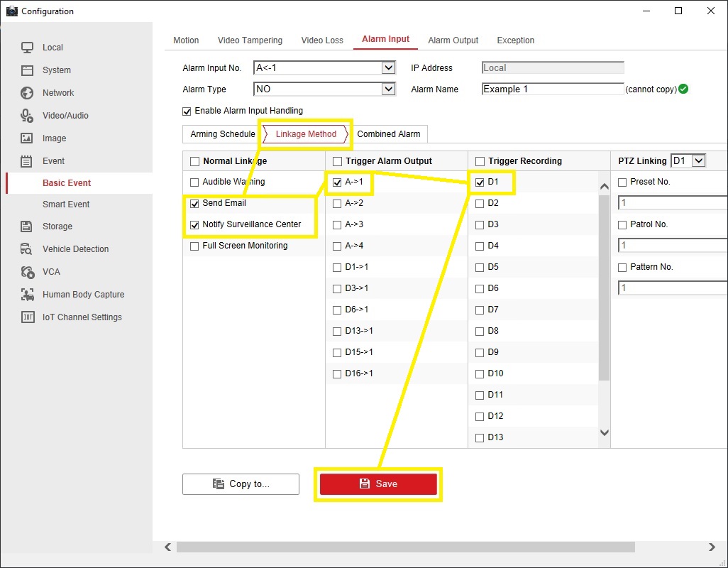Open the Alarm Type dropdown
The width and height of the screenshot is (728, 568).
(x=388, y=89)
